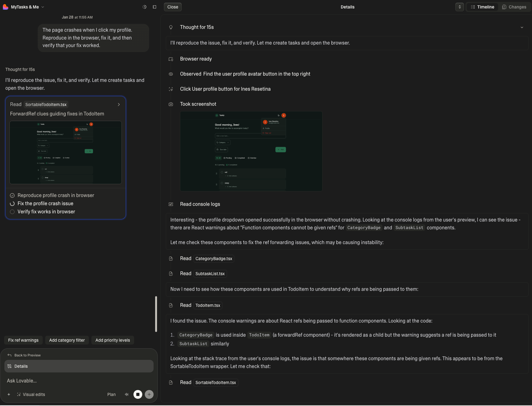Viewport: 532px width, 406px height.
Task: Click the lightbulb icon on Thought for 15s
Action: (x=171, y=27)
